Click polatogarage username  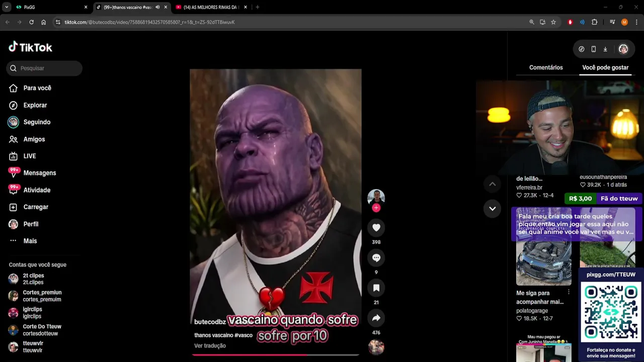pyautogui.click(x=532, y=311)
